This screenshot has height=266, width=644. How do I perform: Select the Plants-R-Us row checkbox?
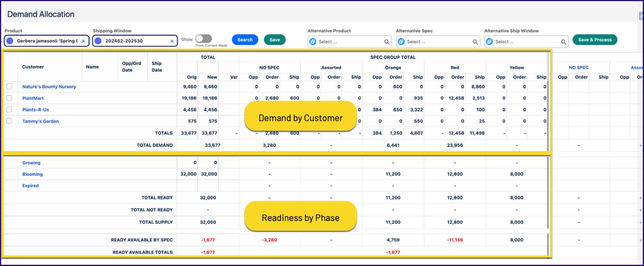tap(9, 109)
